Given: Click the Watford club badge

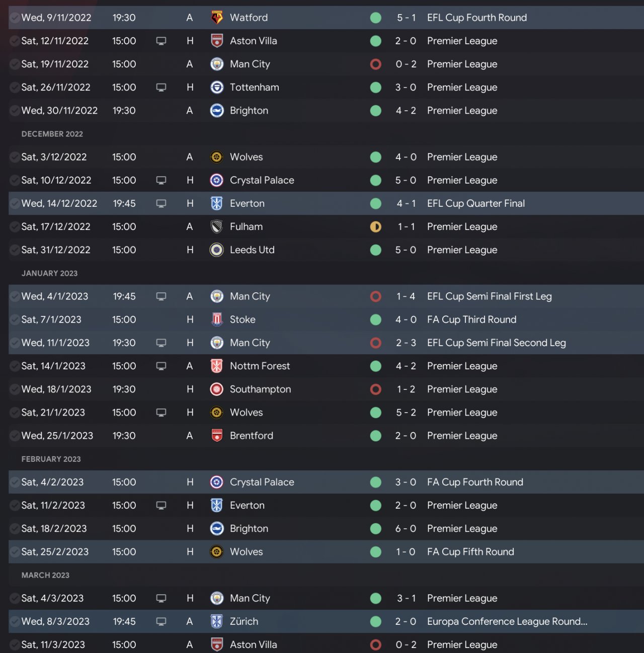Looking at the screenshot, I should click(x=217, y=18).
